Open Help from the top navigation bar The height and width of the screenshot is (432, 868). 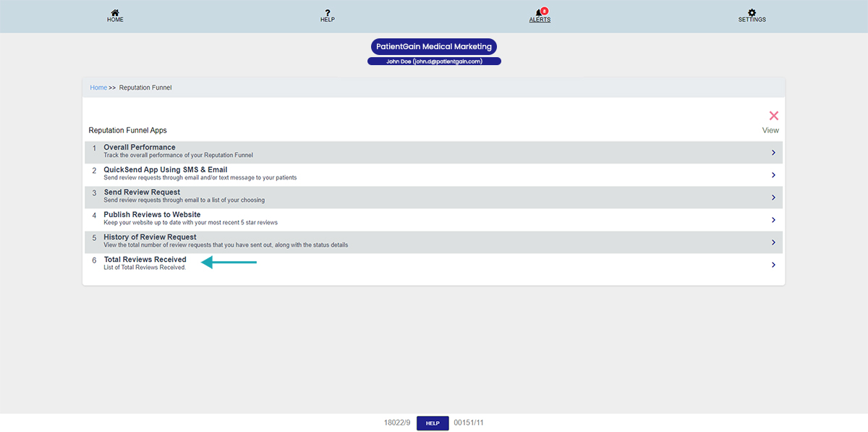(327, 14)
